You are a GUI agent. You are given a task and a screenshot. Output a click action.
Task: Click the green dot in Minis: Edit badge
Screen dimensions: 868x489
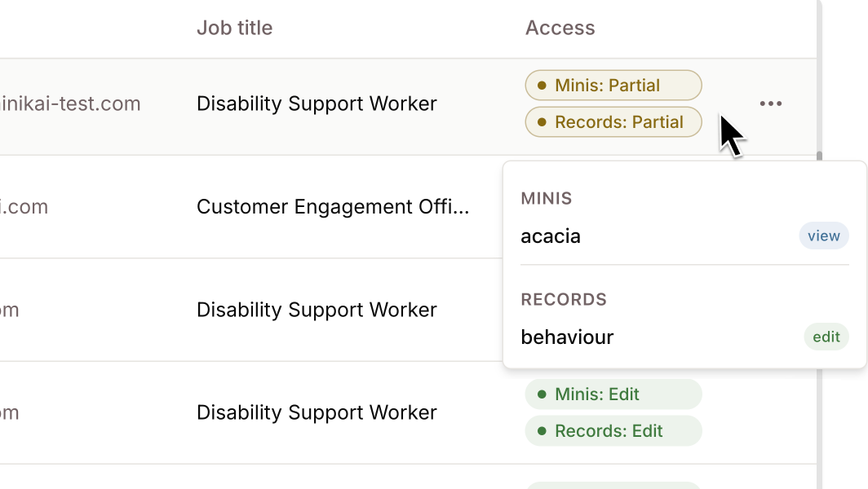[x=541, y=394]
